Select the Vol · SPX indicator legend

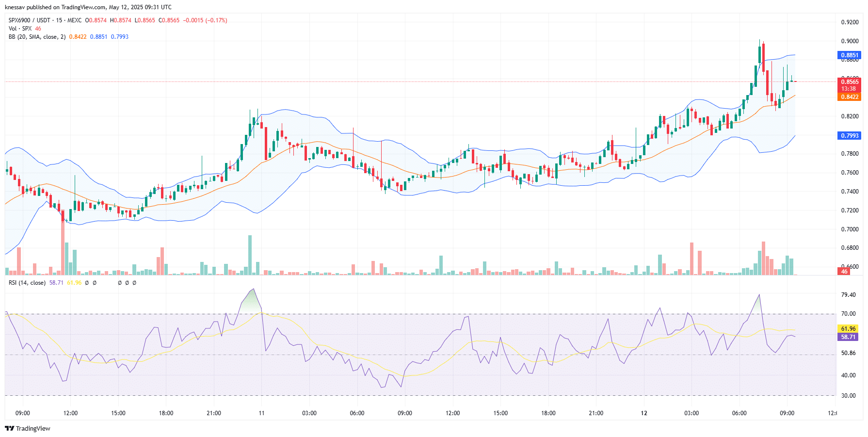(20, 29)
